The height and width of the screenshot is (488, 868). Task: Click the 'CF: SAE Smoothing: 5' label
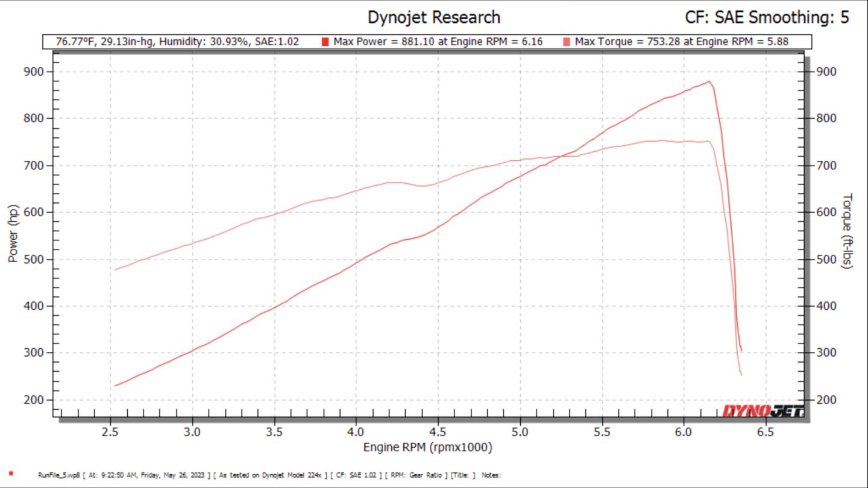[767, 17]
